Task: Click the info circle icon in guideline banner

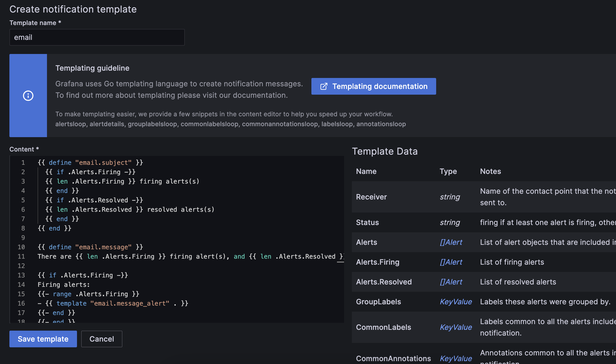Action: 28,96
